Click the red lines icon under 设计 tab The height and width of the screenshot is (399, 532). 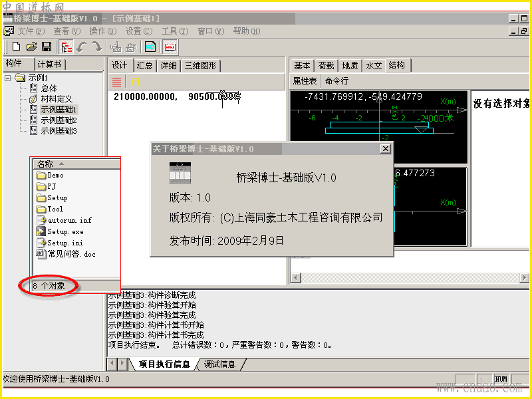(117, 82)
